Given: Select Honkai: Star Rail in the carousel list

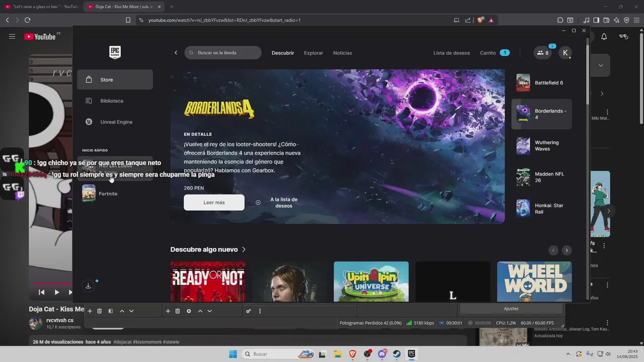Looking at the screenshot, I should 542,209.
